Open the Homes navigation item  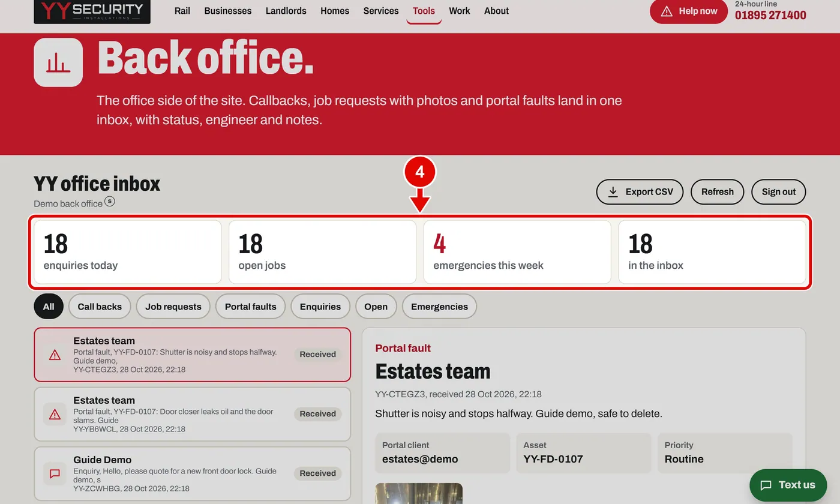(335, 11)
